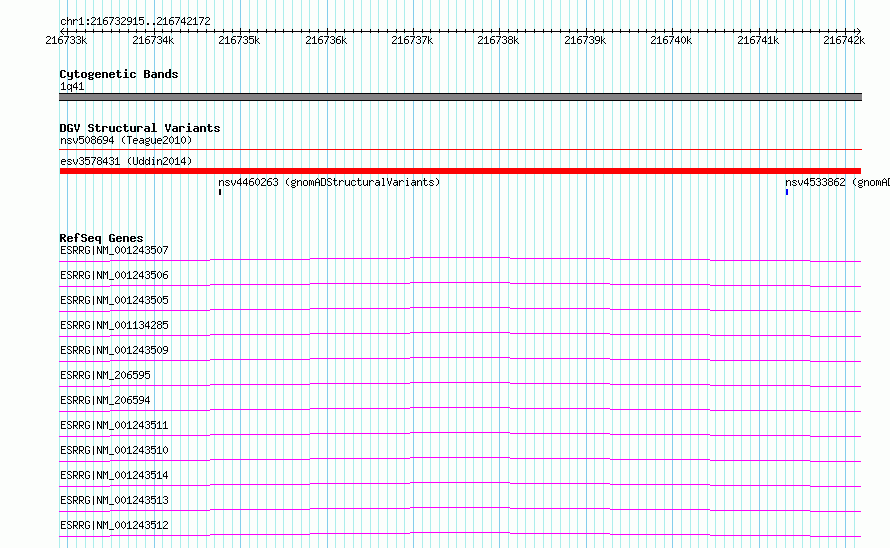
Task: Select transcript ESRRG|NM_206595
Action: [x=105, y=375]
